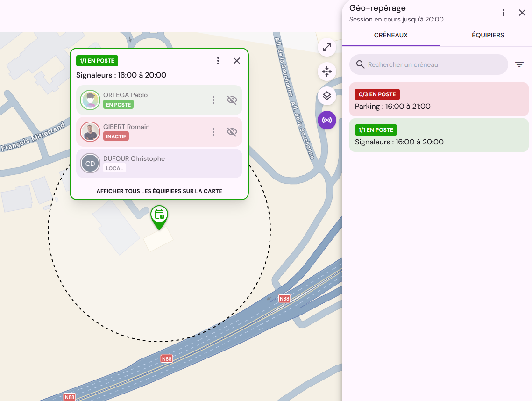Focus the Rechercher un créneau search field
The image size is (532, 401).
tap(428, 64)
